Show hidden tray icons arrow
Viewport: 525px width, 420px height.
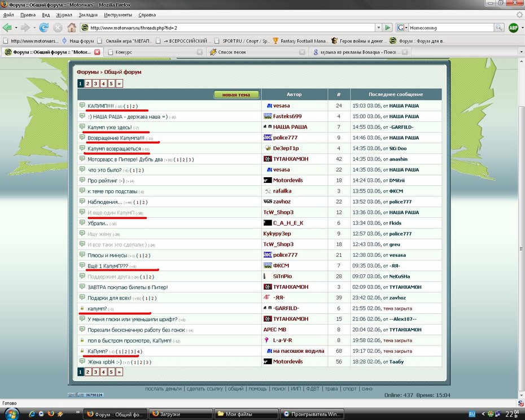pyautogui.click(x=483, y=414)
